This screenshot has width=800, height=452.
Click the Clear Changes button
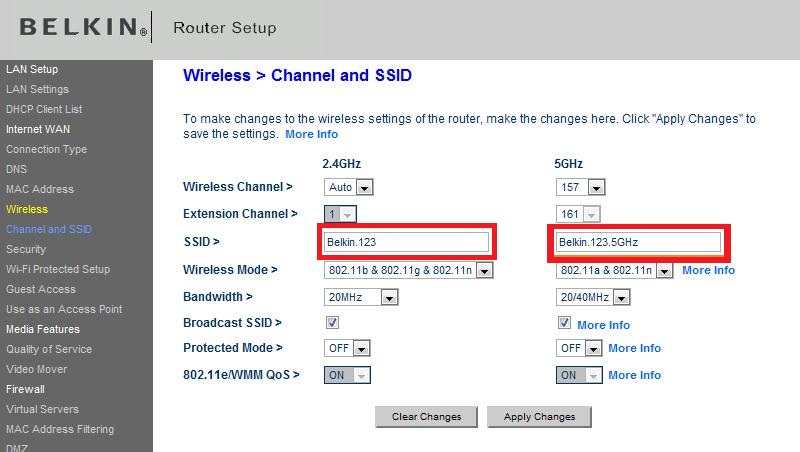426,417
